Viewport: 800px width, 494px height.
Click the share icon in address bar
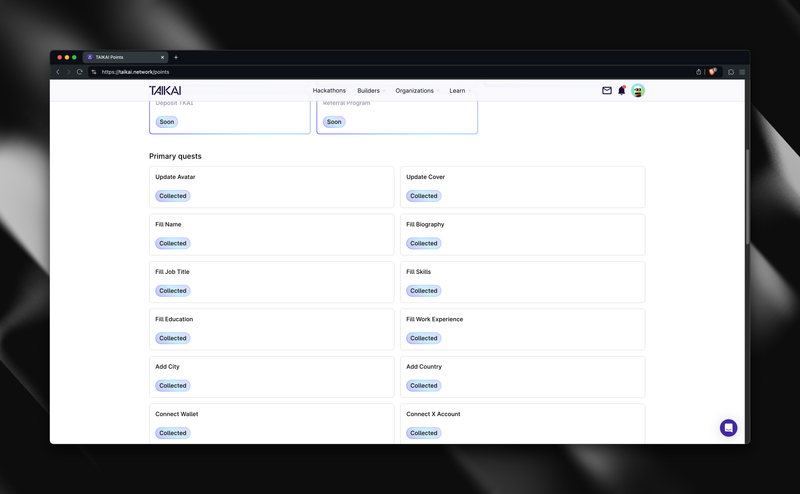click(x=699, y=72)
